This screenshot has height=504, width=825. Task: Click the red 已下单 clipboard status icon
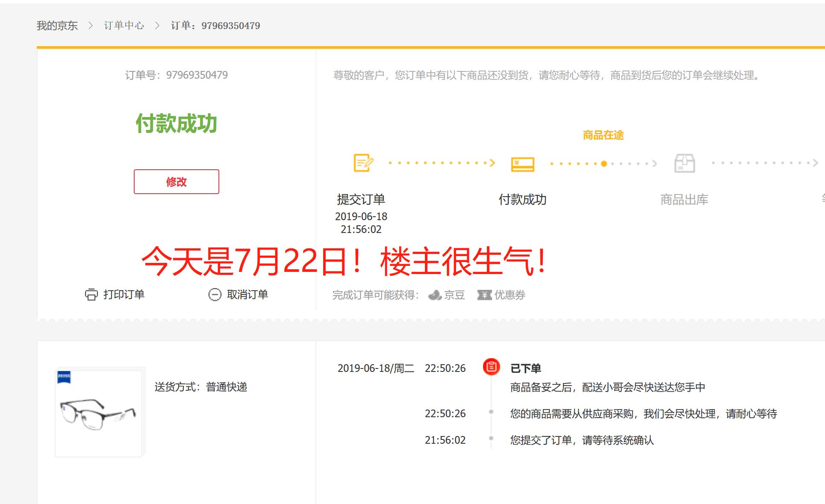click(x=491, y=367)
